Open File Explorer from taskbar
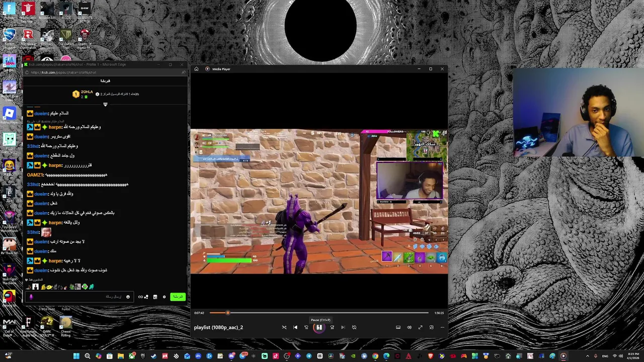Screen dimensions: 644x362 (x=120, y=356)
